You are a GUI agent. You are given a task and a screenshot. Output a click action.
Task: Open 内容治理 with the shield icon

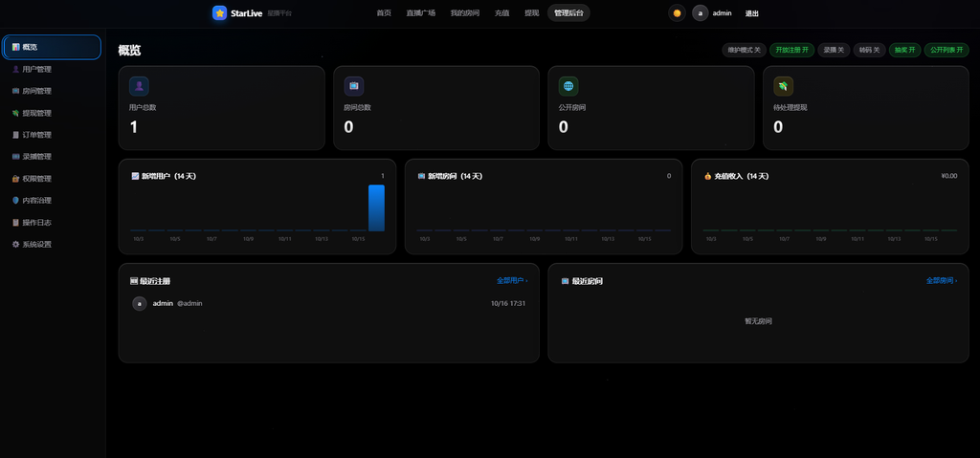[52, 201]
